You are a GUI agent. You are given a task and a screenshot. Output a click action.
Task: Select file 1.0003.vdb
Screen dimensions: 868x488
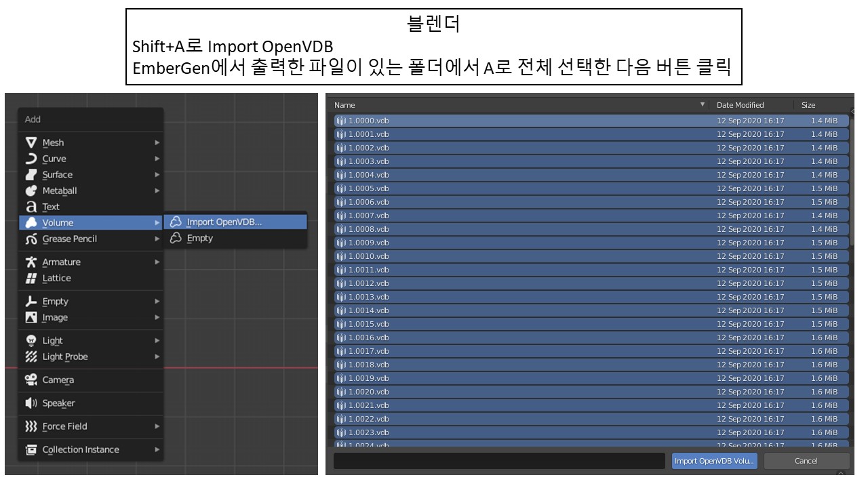591,161
